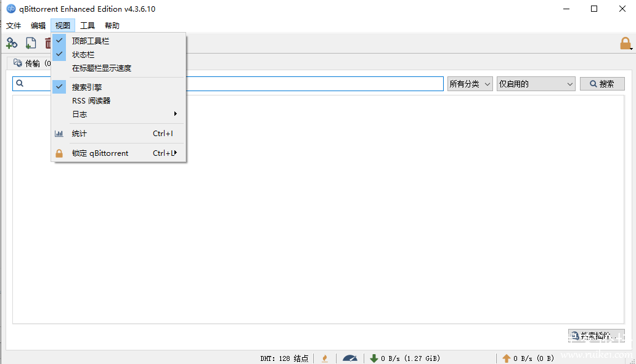Image resolution: width=636 pixels, height=364 pixels.
Task: Close the 视图 menu
Action: [x=63, y=25]
